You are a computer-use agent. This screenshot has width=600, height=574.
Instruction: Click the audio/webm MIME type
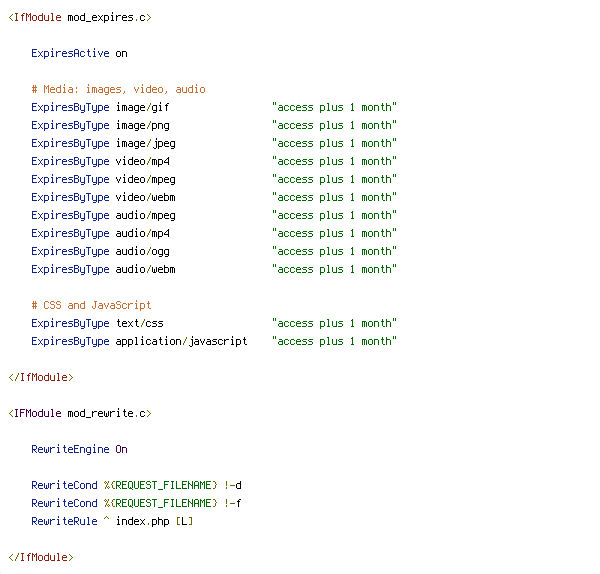tap(146, 269)
